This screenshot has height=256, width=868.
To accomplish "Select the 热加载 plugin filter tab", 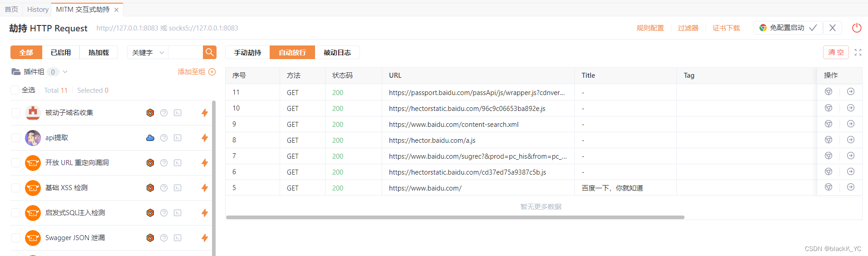I will pyautogui.click(x=99, y=52).
